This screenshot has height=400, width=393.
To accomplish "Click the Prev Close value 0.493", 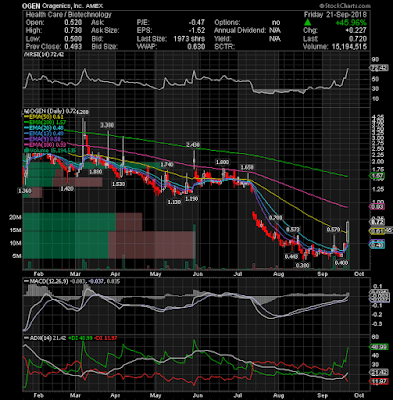I will click(x=73, y=47).
